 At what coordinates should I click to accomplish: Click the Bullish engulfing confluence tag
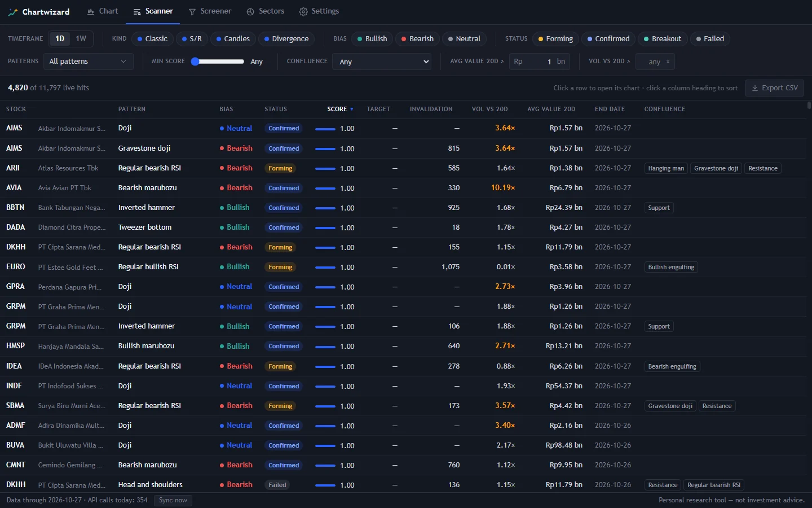(x=671, y=267)
